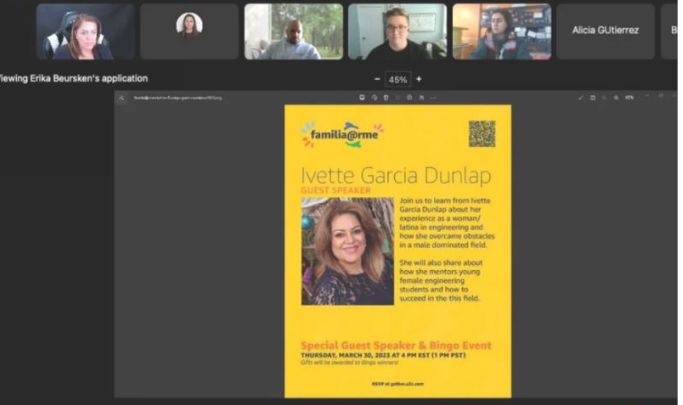683x405 pixels.
Task: Click the small avatar participant tile
Action: pyautogui.click(x=189, y=31)
